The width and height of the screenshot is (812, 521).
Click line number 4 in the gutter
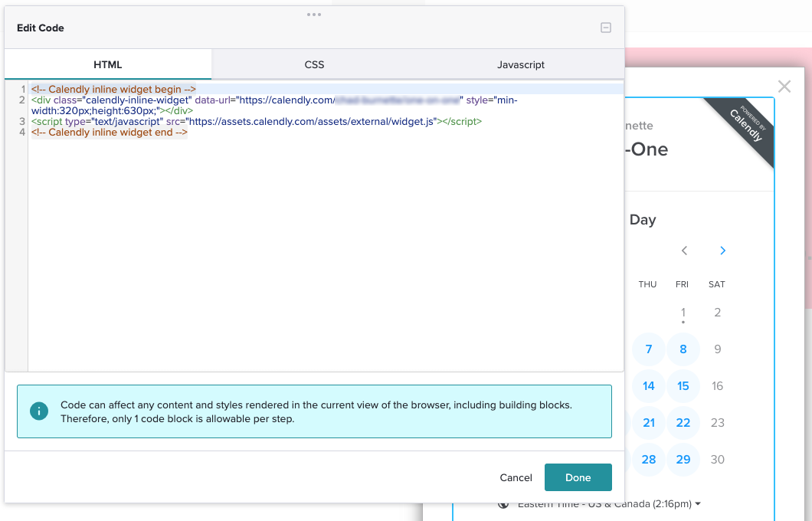point(21,132)
